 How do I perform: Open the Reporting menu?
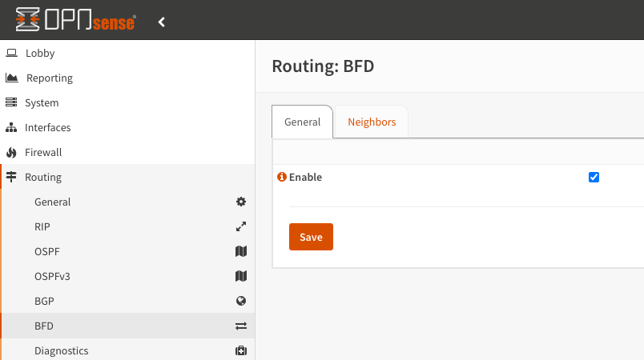[x=50, y=78]
